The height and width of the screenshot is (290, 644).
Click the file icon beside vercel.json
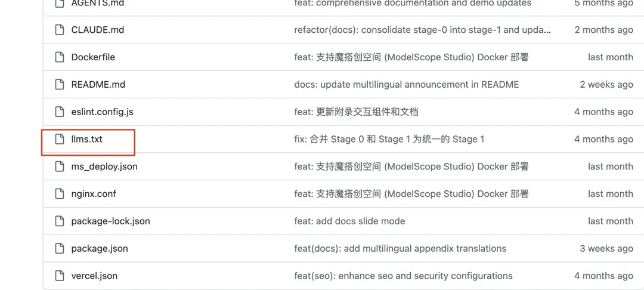60,276
